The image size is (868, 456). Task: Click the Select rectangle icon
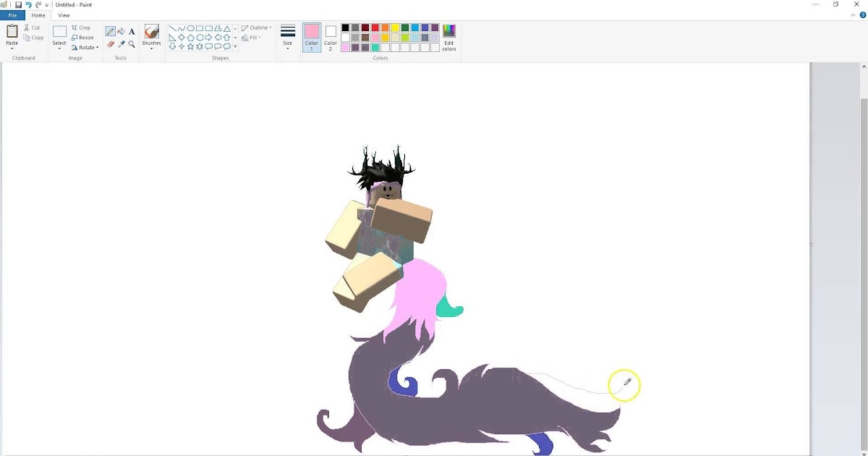(x=59, y=31)
